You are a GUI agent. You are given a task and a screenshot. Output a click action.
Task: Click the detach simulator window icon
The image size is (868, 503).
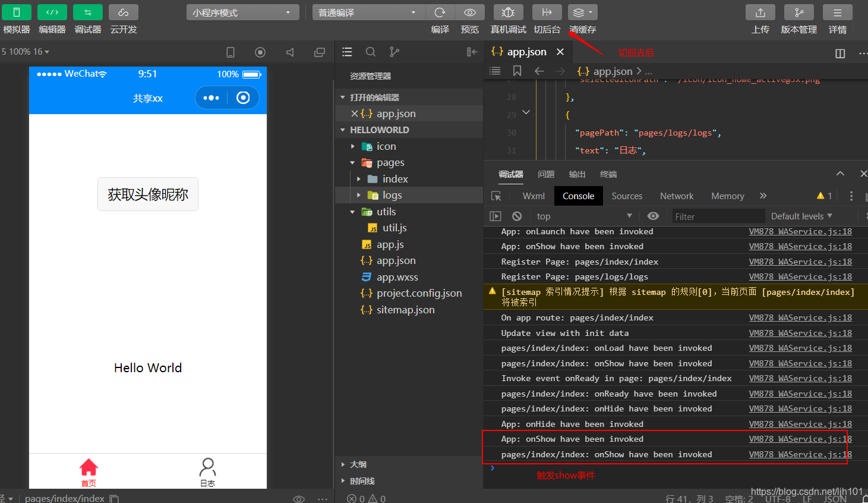[x=320, y=52]
